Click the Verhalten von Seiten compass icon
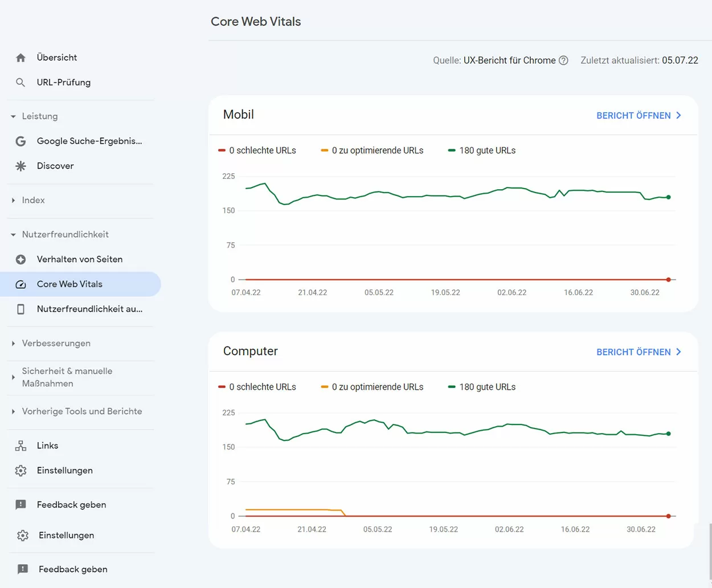712x588 pixels. [21, 259]
